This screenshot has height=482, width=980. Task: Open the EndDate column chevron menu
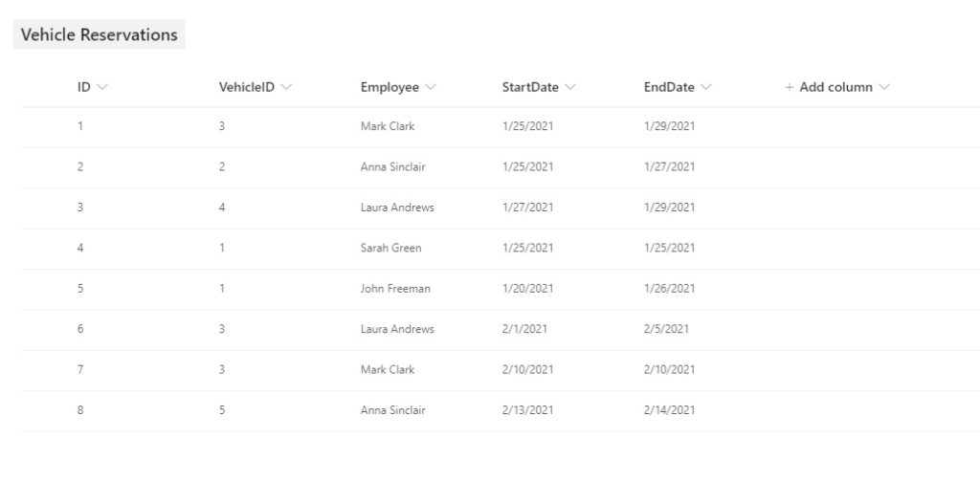click(705, 87)
